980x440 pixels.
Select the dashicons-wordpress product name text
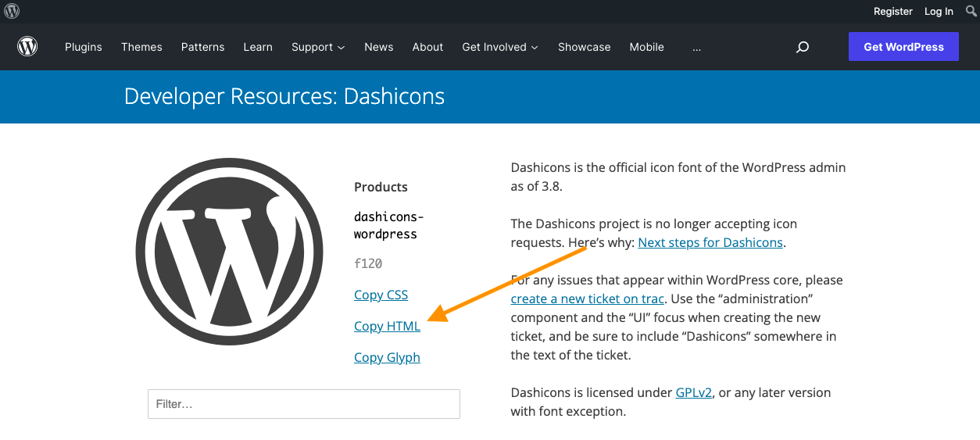click(388, 225)
